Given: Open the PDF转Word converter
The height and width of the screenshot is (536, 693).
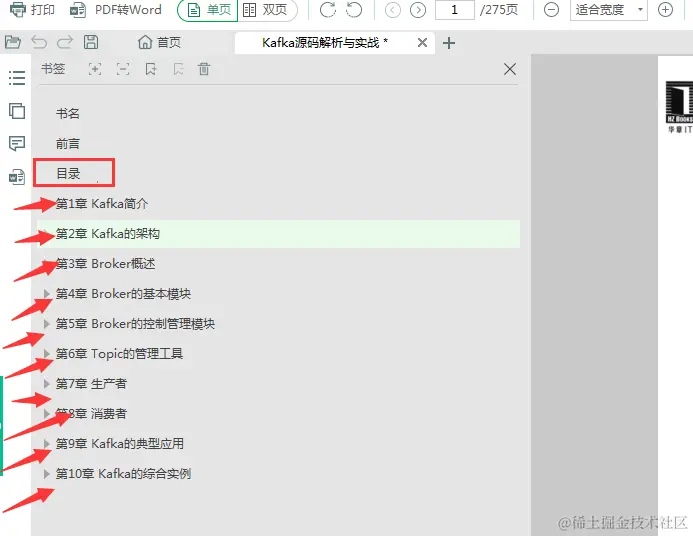Looking at the screenshot, I should [x=116, y=9].
